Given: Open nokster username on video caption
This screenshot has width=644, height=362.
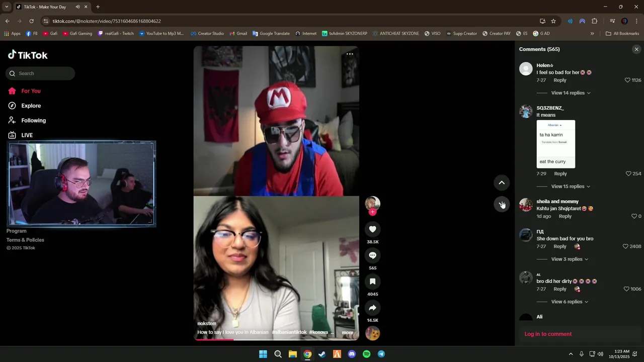Looking at the screenshot, I should click(x=207, y=323).
